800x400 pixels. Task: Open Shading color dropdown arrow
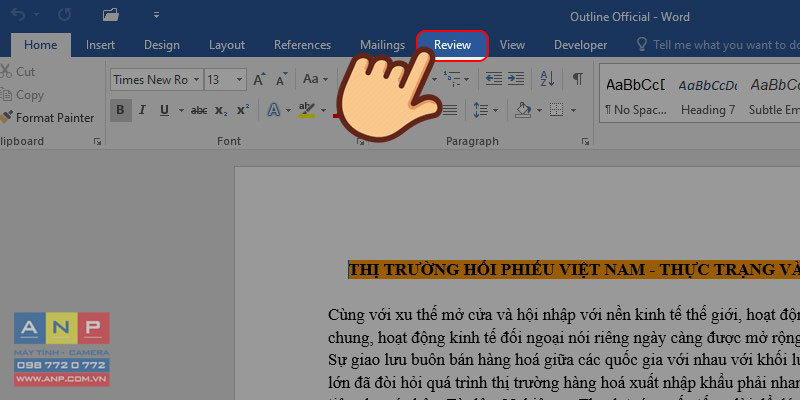pos(539,110)
